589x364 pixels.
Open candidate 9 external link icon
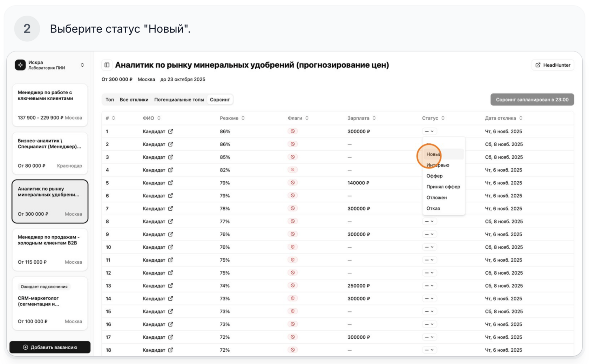click(171, 234)
